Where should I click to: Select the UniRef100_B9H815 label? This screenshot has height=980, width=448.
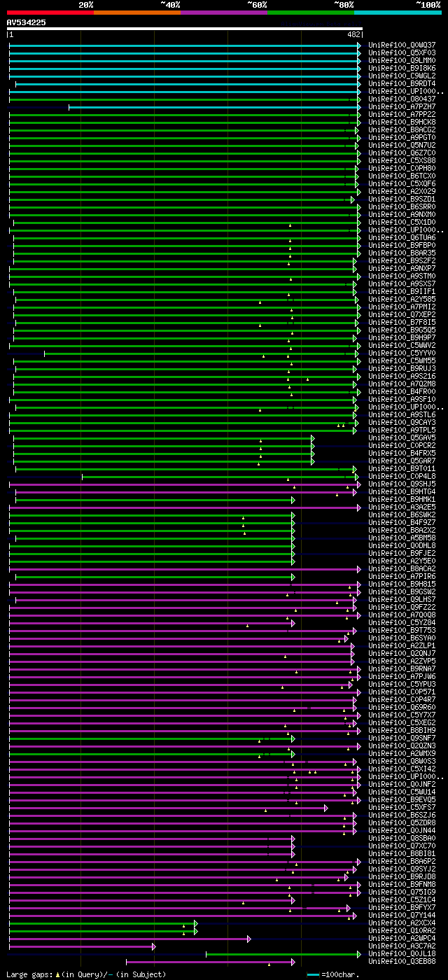[402, 584]
